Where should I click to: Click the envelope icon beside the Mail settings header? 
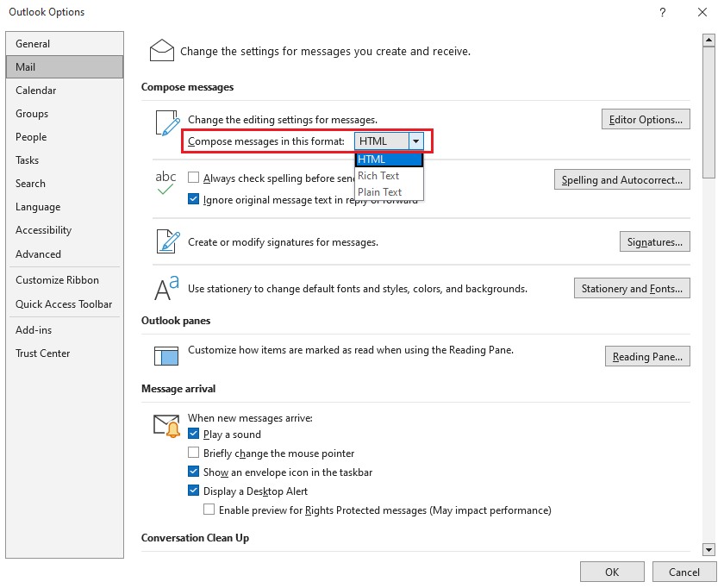[162, 51]
